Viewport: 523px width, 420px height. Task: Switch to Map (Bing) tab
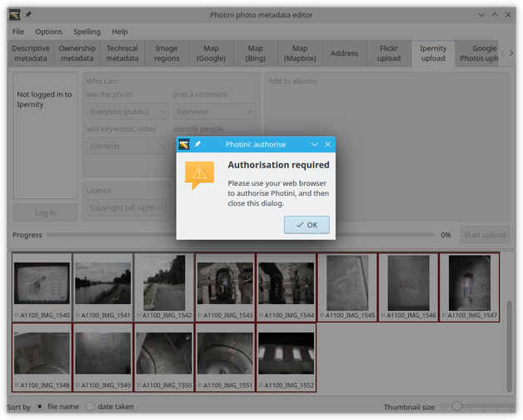click(x=256, y=53)
